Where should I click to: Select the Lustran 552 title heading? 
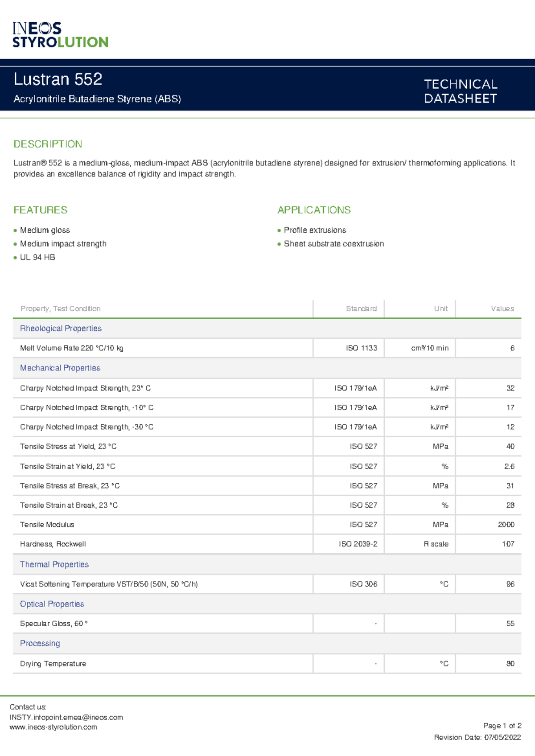(x=58, y=79)
